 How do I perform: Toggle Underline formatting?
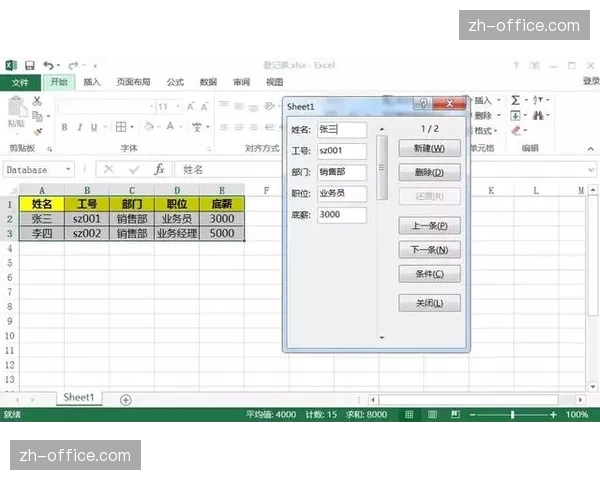pyautogui.click(x=94, y=127)
